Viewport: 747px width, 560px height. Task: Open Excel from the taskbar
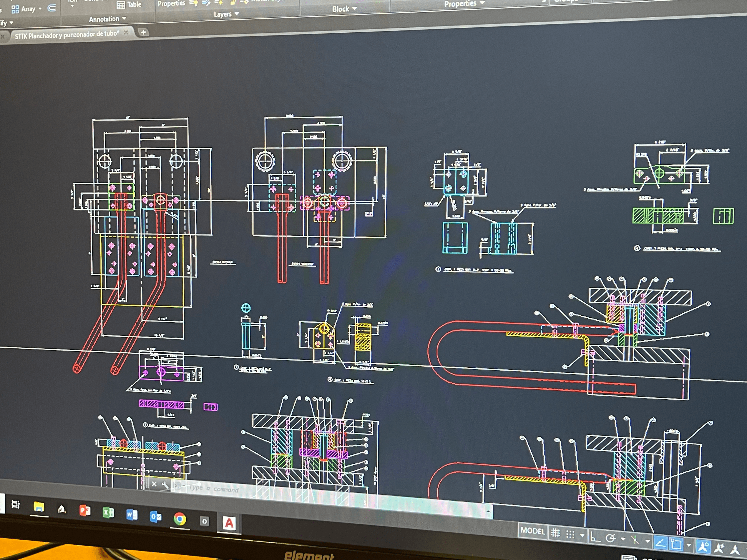[x=108, y=513]
